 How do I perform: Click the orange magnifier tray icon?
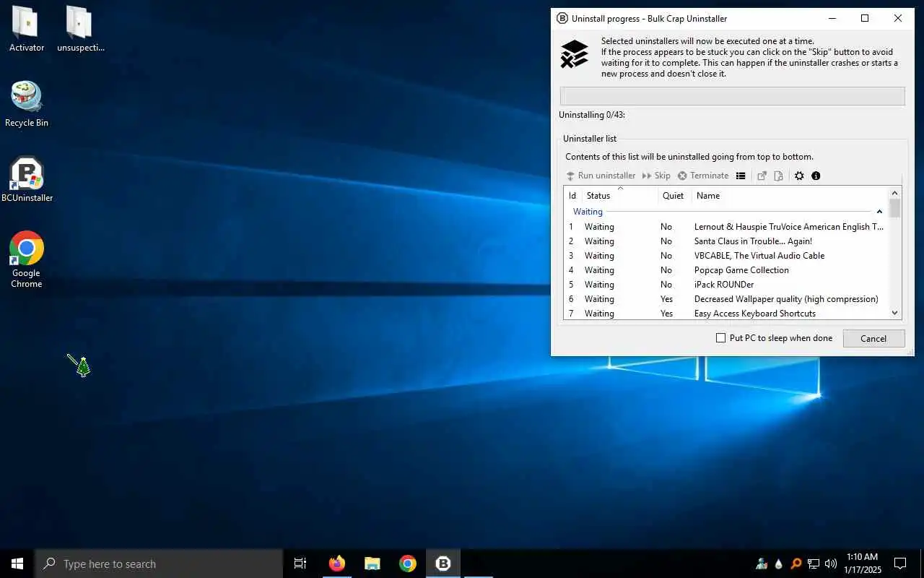coord(796,564)
